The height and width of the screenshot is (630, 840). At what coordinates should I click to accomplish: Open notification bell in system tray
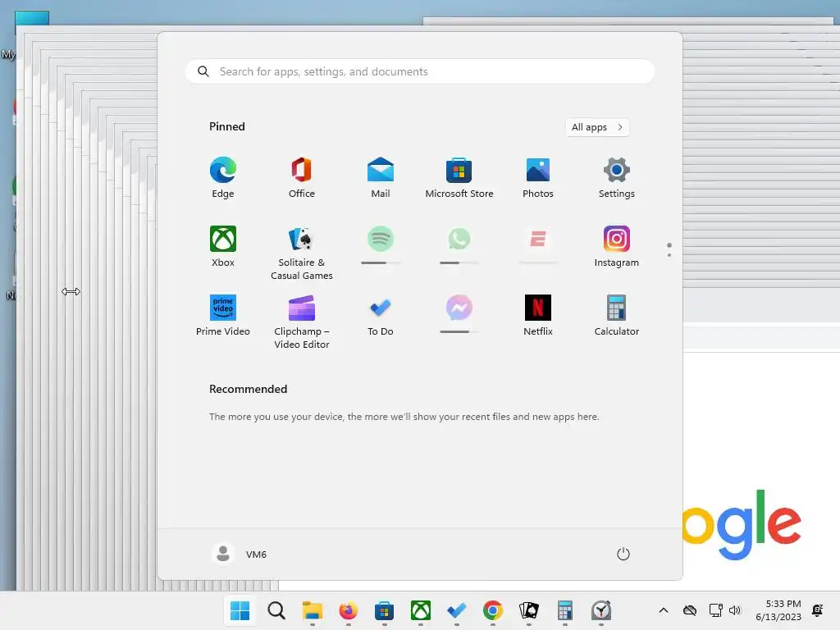click(x=818, y=610)
